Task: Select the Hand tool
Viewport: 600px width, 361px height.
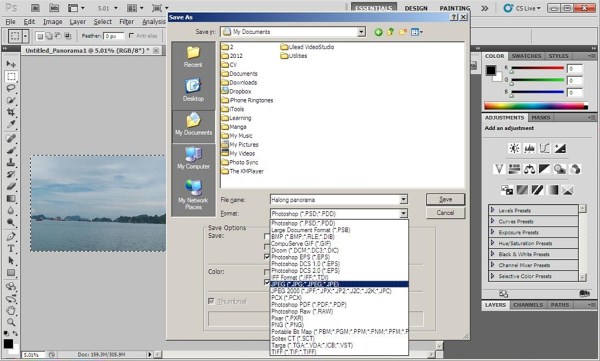Action: click(11, 310)
